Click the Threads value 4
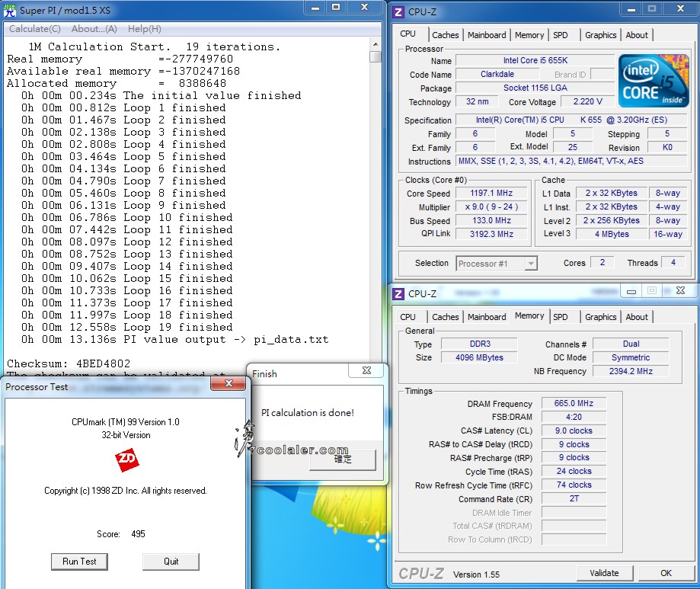Viewport: 700px width, 589px height. pyautogui.click(x=673, y=263)
